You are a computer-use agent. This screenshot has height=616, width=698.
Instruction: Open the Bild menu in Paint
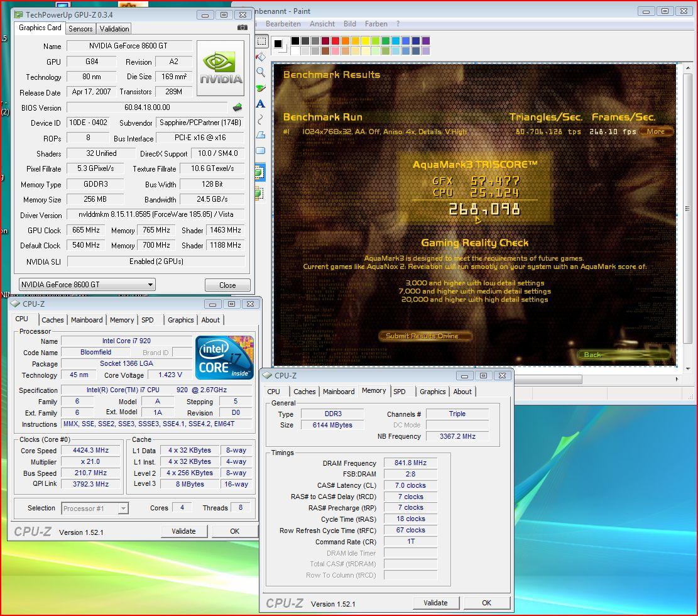(350, 24)
